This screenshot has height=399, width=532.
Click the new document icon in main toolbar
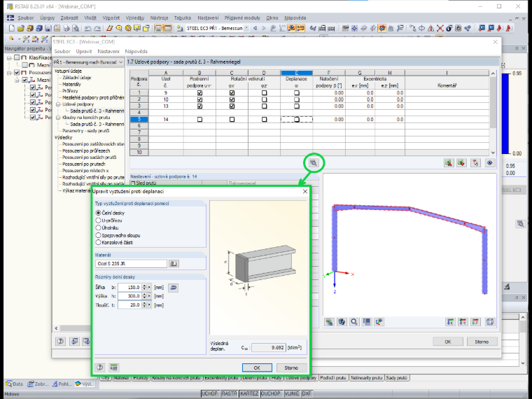12,28
